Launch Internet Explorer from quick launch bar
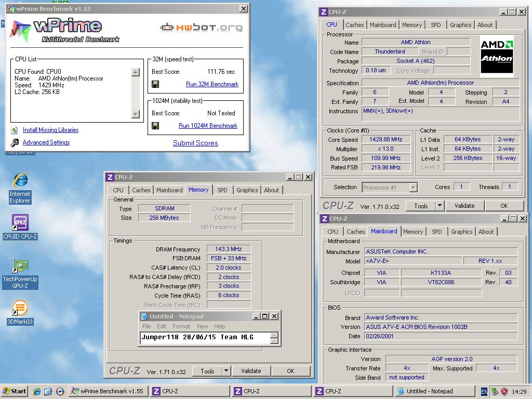 click(x=37, y=391)
